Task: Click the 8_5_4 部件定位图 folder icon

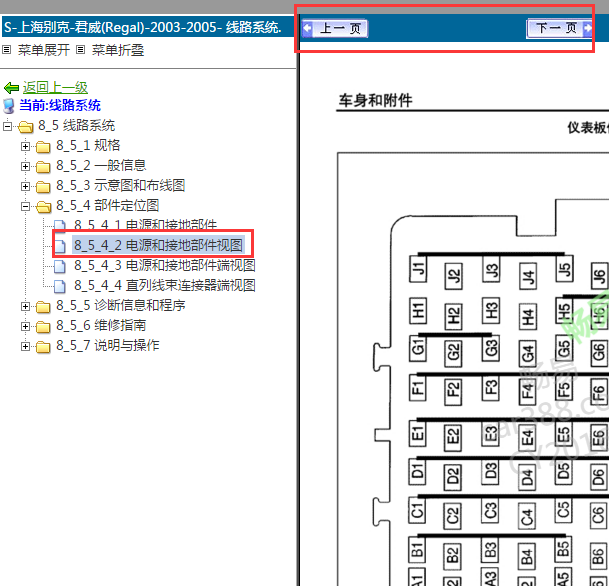Action: [44, 207]
